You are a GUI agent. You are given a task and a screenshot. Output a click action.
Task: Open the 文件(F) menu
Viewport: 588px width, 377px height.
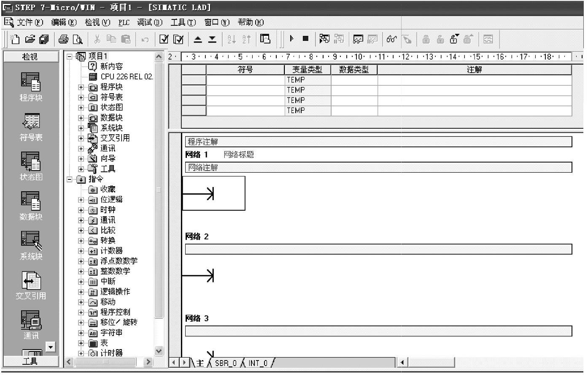pyautogui.click(x=30, y=22)
